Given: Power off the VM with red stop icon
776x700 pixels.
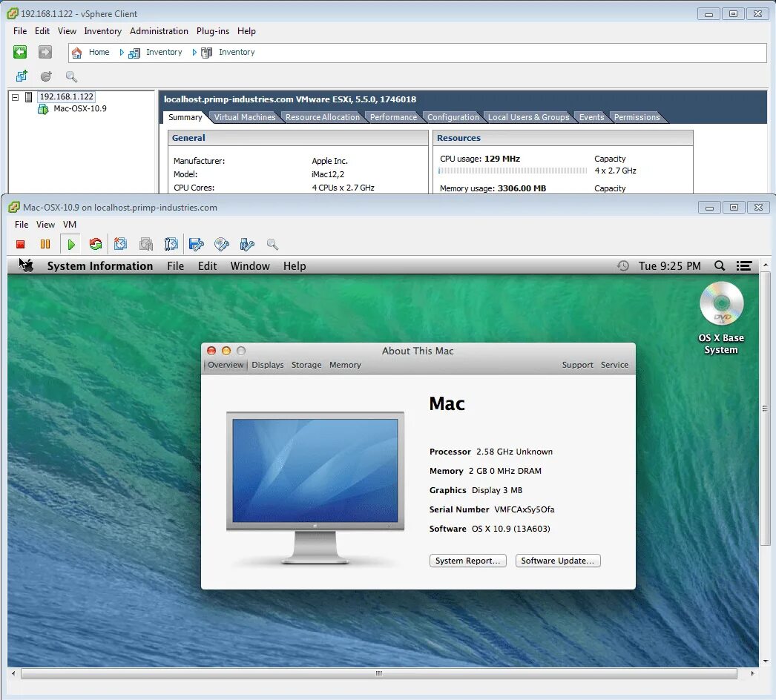Looking at the screenshot, I should click(20, 244).
